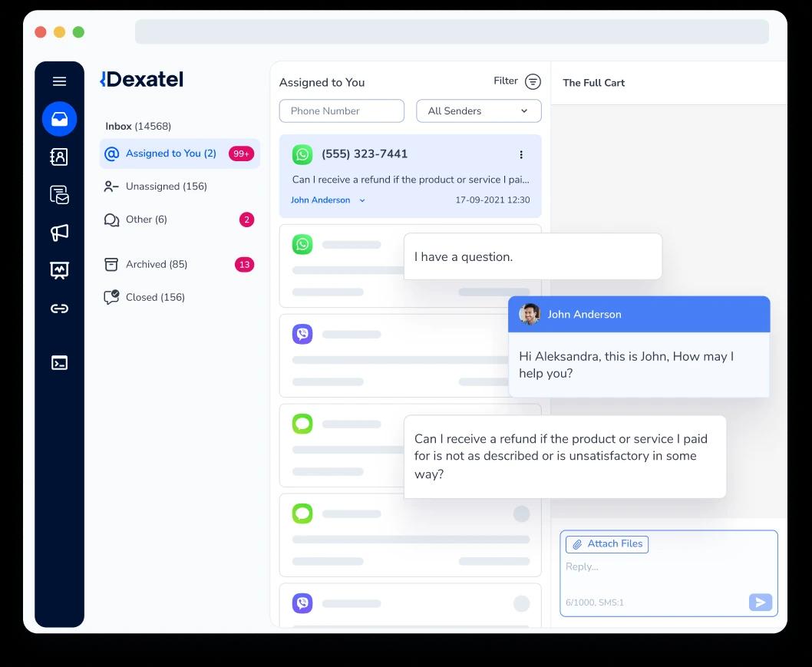Image resolution: width=812 pixels, height=667 pixels.
Task: Click the megaphone Campaigns icon
Action: (59, 233)
